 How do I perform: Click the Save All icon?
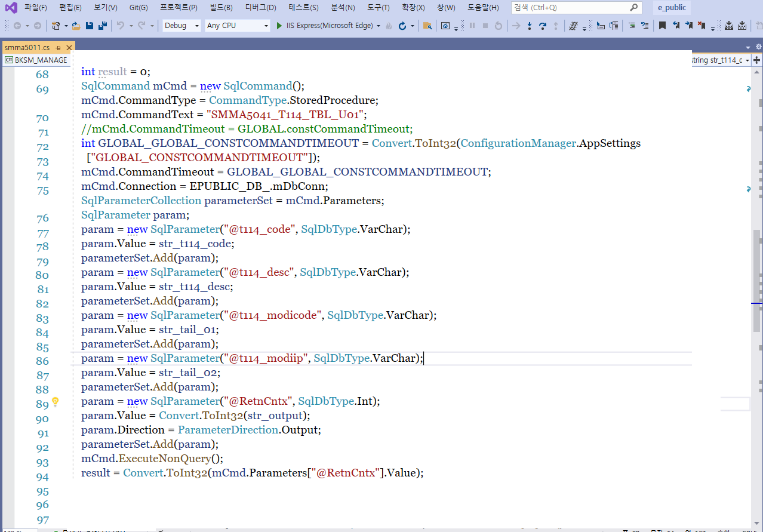coord(103,26)
